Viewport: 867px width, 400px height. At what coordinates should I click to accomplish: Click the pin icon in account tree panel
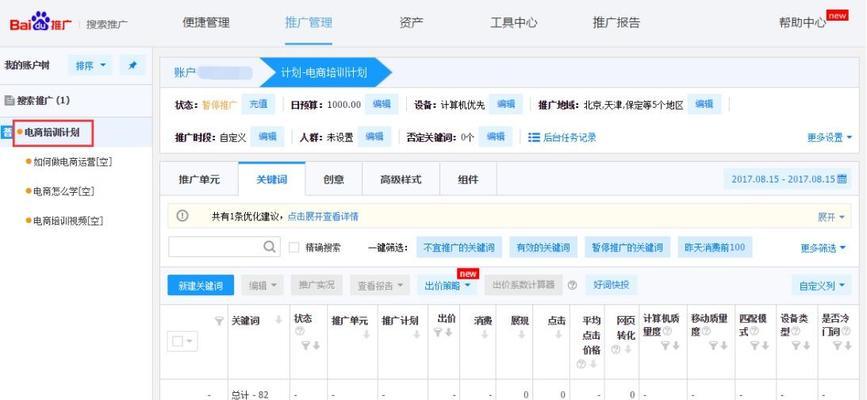click(x=132, y=65)
